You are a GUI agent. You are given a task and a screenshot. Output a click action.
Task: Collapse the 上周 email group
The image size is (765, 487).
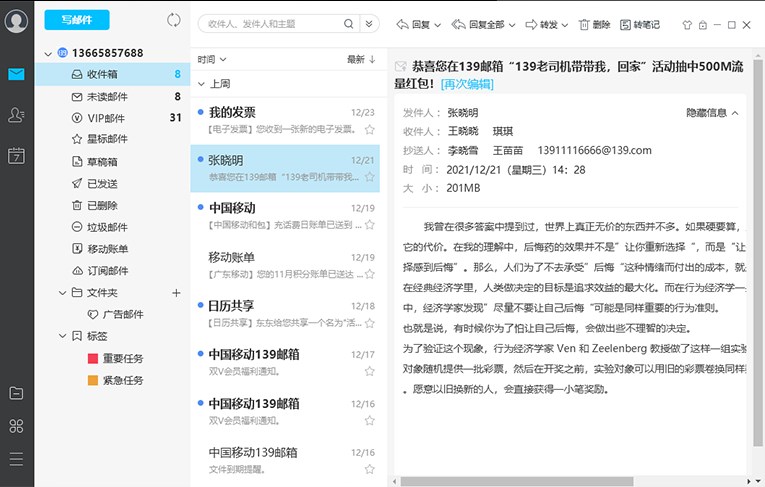201,85
